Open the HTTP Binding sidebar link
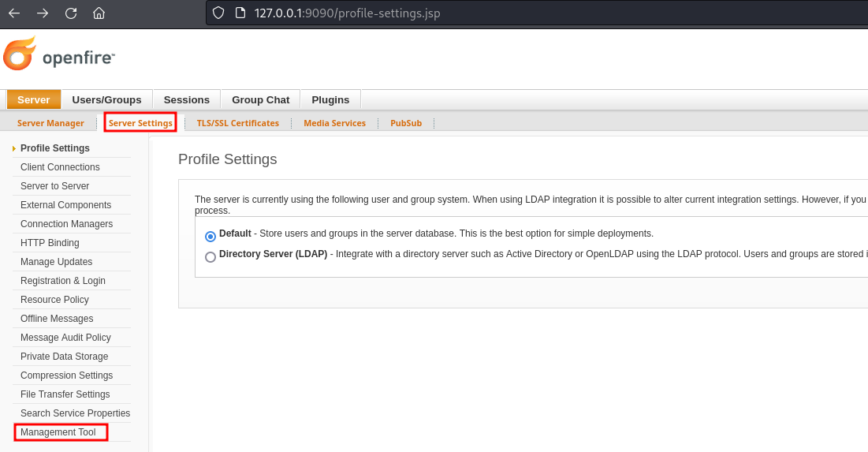 tap(50, 243)
